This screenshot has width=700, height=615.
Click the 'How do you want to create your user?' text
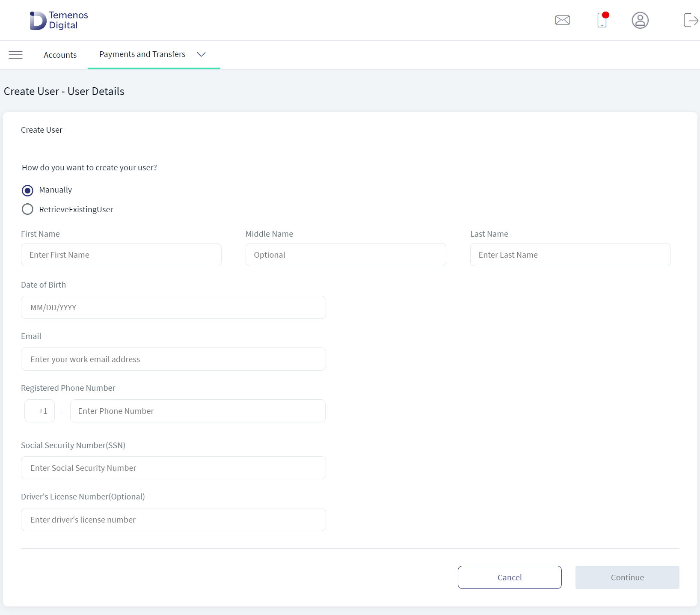pyautogui.click(x=89, y=167)
